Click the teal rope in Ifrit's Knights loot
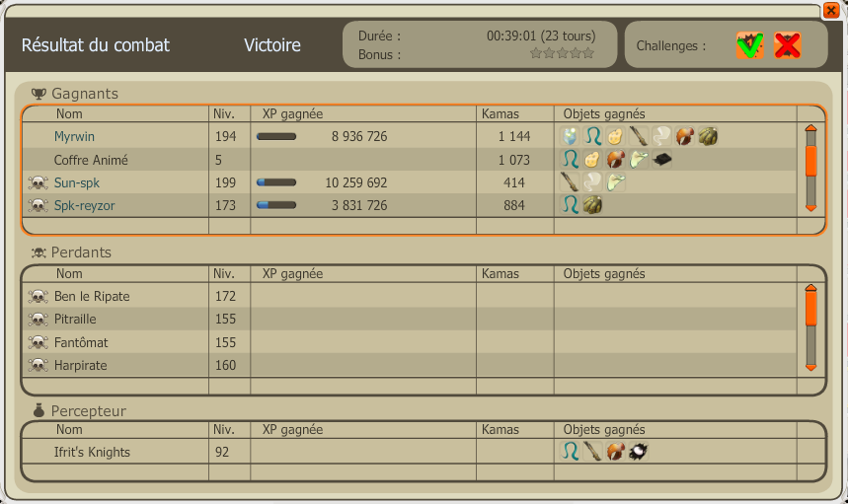Screen dimensions: 848x504 point(570,451)
